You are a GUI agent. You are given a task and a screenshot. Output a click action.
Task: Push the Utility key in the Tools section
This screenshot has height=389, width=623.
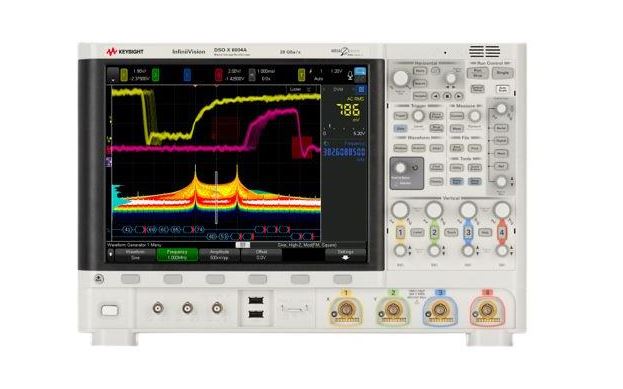click(x=457, y=168)
